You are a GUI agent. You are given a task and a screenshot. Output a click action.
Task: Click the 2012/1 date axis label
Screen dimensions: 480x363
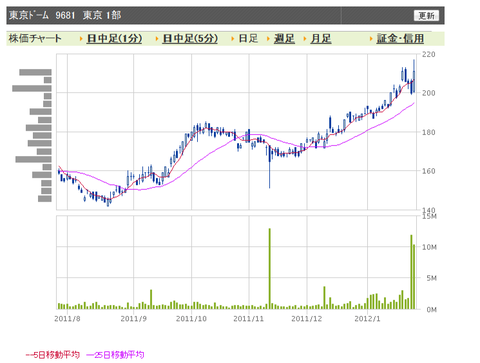[367, 319]
